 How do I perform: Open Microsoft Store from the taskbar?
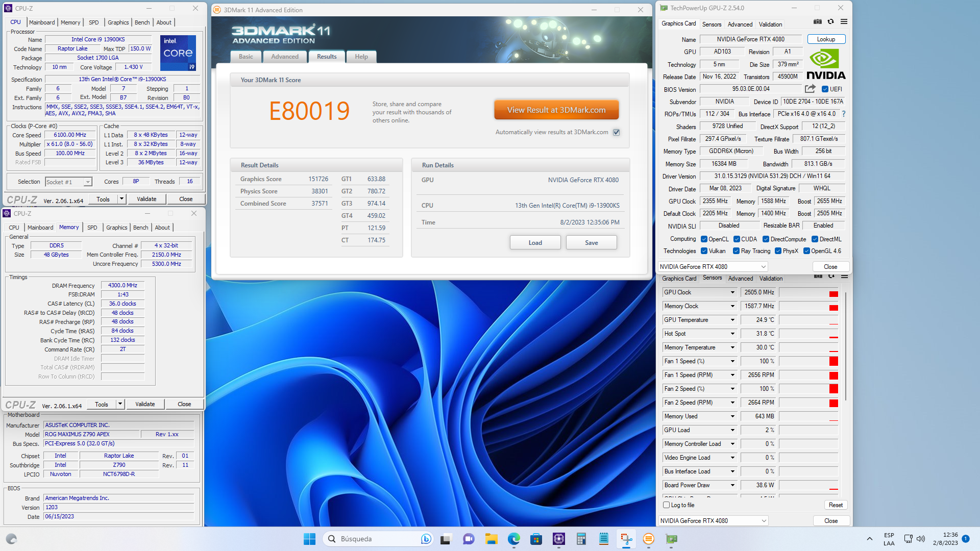click(536, 539)
